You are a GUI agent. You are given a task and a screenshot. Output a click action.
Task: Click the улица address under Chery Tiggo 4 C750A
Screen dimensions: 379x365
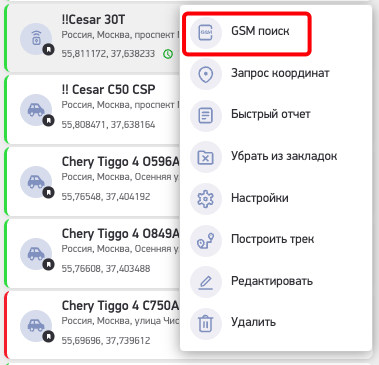pos(120,321)
